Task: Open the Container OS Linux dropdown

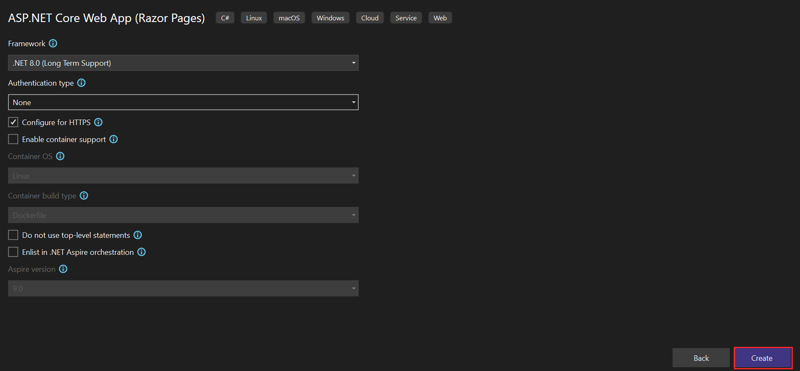Action: click(x=183, y=176)
